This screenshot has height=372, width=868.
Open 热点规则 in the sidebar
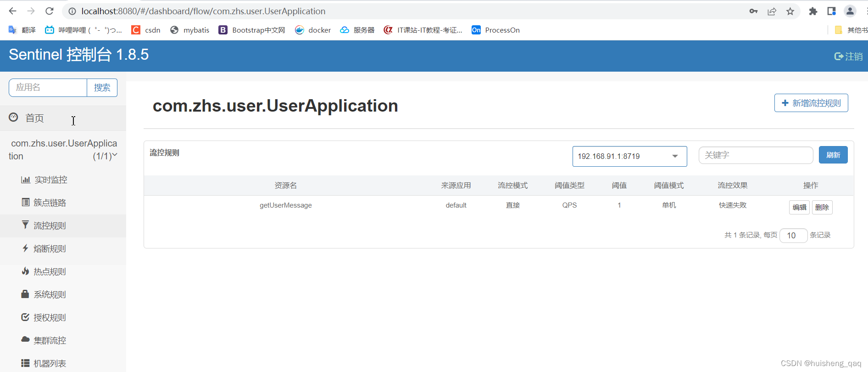pyautogui.click(x=44, y=271)
